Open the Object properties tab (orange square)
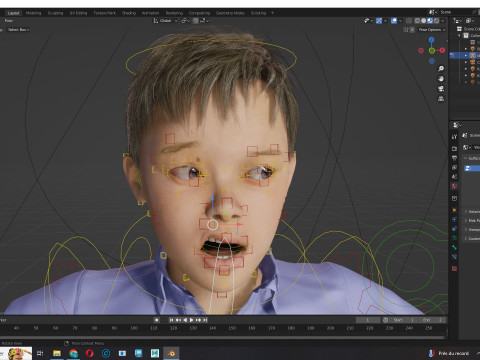 [x=454, y=210]
